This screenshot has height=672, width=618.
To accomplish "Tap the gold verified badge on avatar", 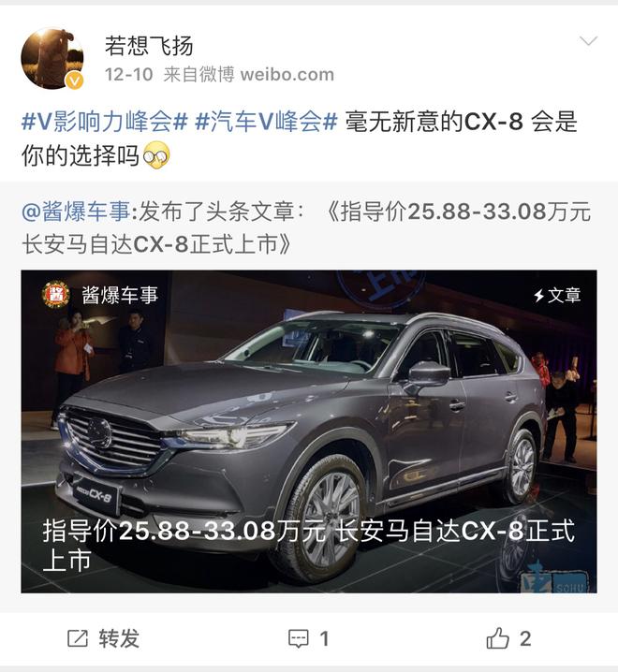I will click(x=75, y=80).
